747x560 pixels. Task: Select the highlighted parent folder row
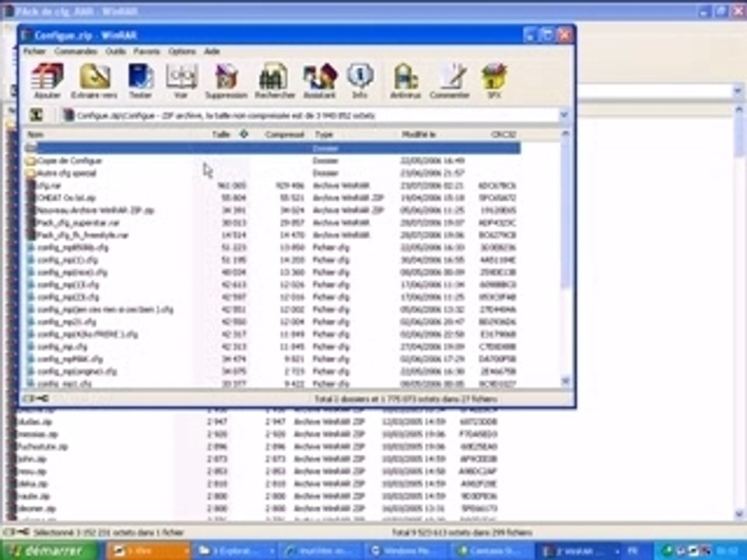tap(272, 149)
